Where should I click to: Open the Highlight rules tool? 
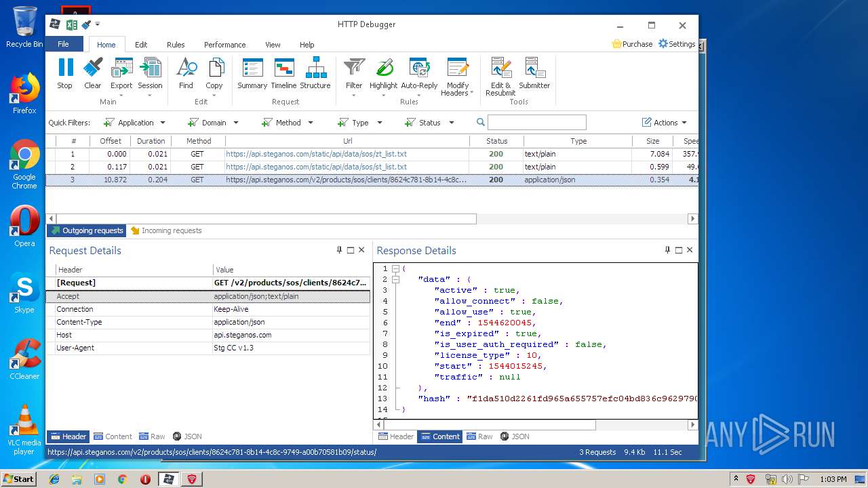tap(384, 77)
